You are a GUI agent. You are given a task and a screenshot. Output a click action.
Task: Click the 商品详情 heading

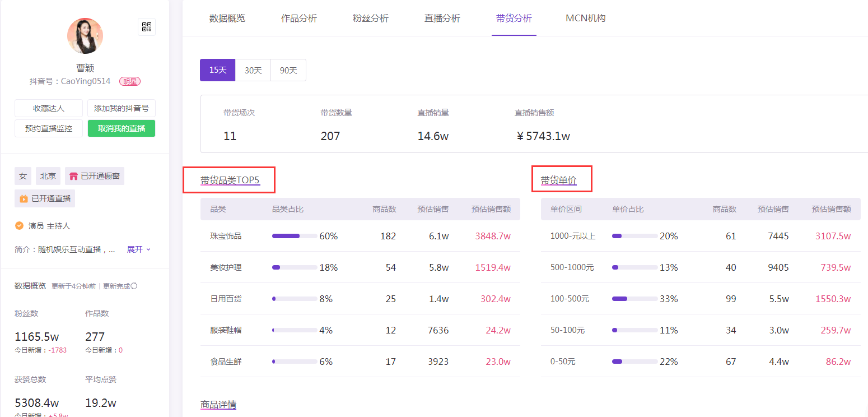[218, 405]
